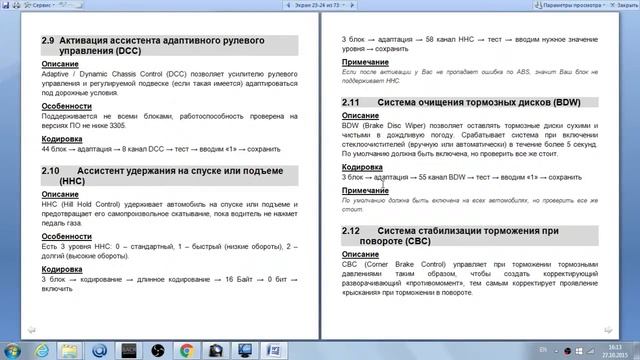Open the dark-tile app next to the @ icon
This screenshot has width=640, height=360.
pyautogui.click(x=129, y=351)
